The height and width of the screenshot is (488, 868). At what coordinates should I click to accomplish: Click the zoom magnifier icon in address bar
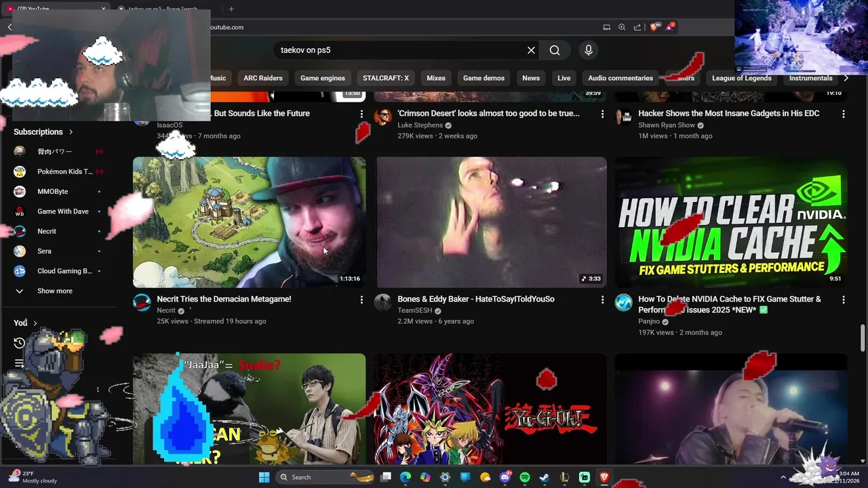[x=622, y=27]
